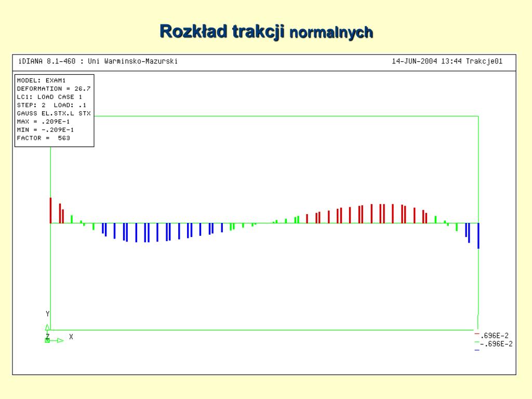532x399 pixels.
Task: Click the "FACTOR = 563" line
Action: click(44, 138)
